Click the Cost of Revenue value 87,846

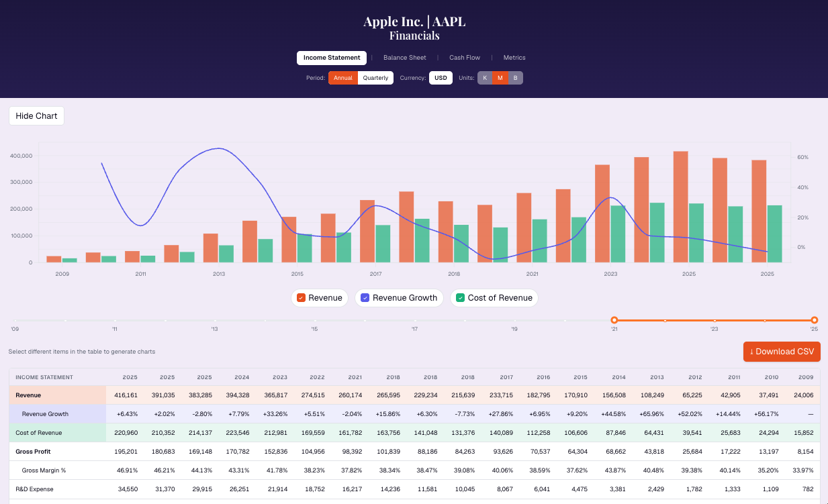[x=615, y=433]
